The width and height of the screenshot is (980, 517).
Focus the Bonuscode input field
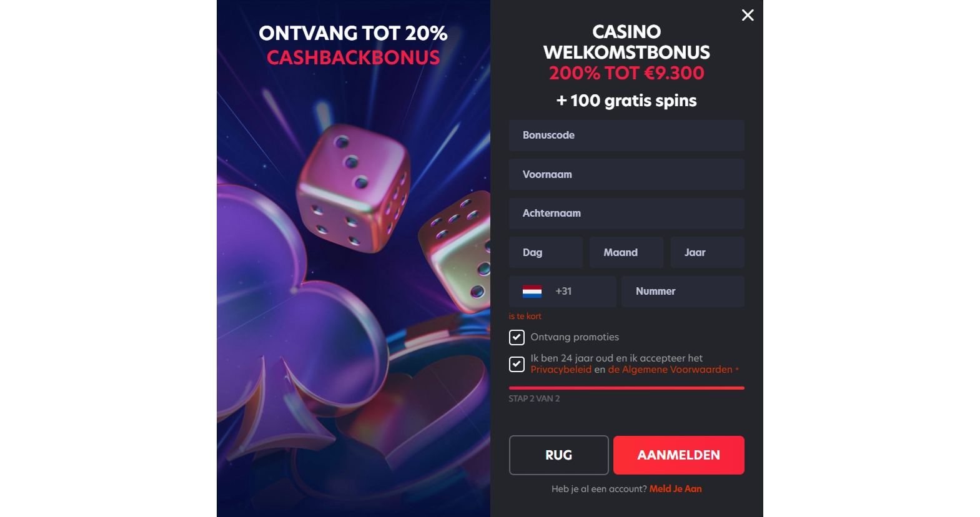coord(626,135)
